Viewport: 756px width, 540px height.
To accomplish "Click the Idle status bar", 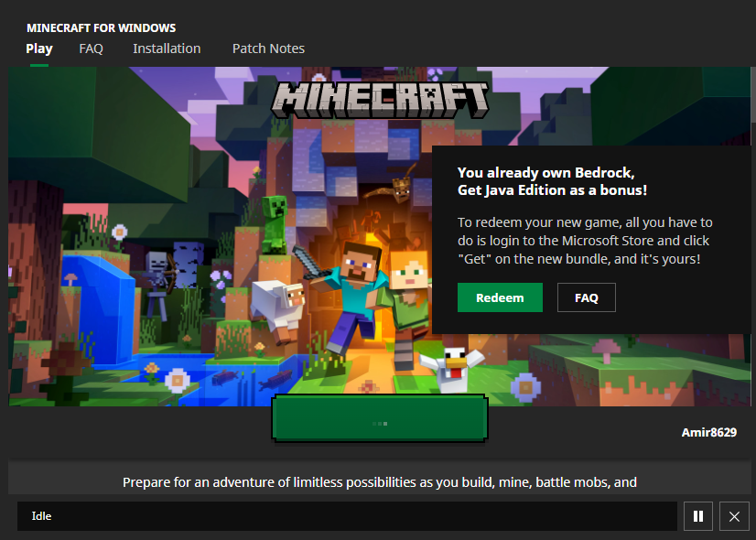I will pos(347,516).
